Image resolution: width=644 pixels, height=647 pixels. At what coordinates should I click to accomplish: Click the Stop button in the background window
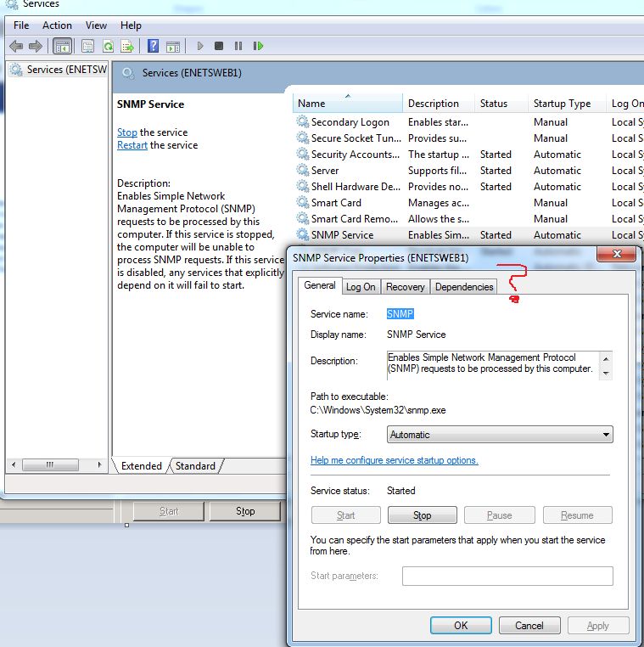pos(245,511)
